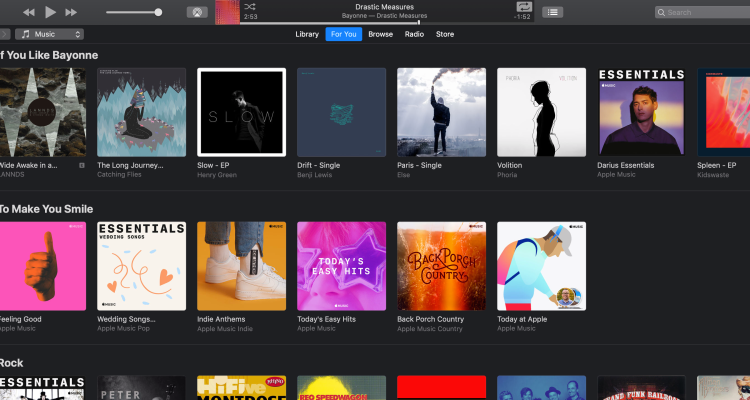The image size is (750, 400).
Task: Open the Music media picker dropdown
Action: click(49, 34)
